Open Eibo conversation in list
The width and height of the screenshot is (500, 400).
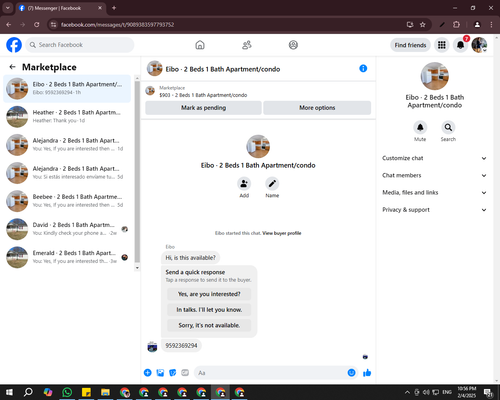(67, 89)
